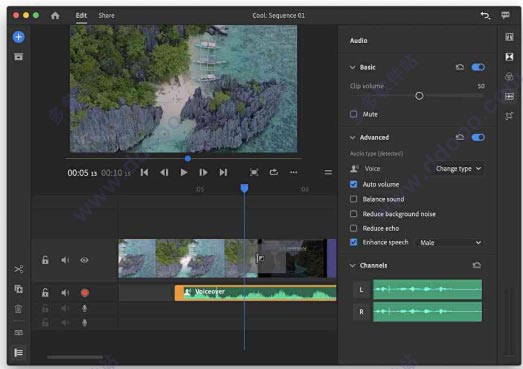Image resolution: width=523 pixels, height=369 pixels.
Task: Click the transition icon between video clips
Action: tap(260, 258)
